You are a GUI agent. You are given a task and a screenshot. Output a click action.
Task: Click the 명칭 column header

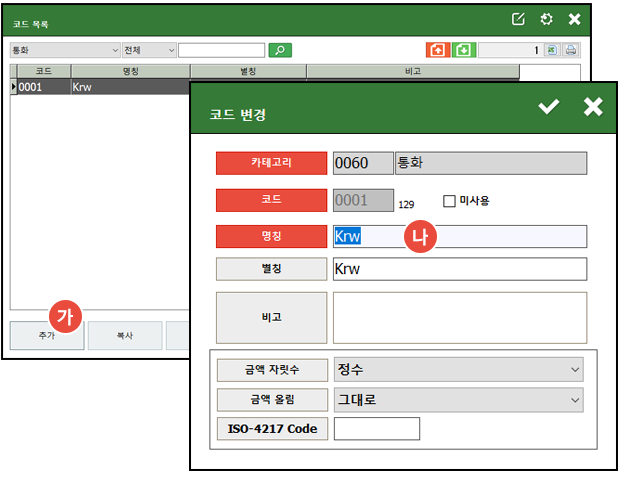click(130, 71)
